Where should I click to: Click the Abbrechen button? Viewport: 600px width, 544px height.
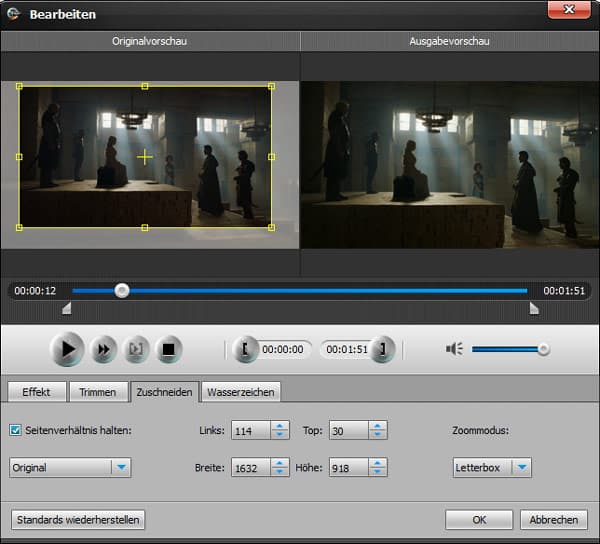554,520
